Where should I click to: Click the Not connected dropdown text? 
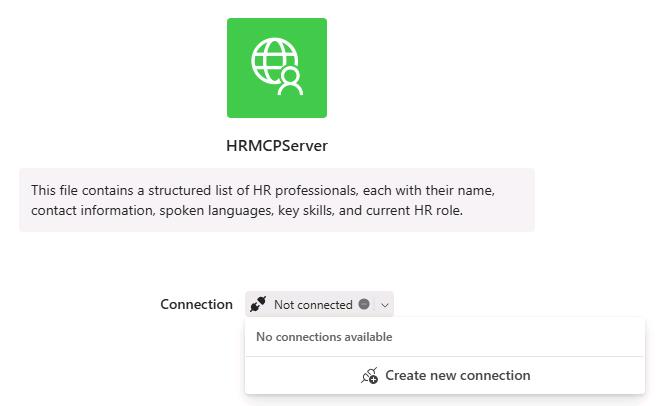coord(313,305)
